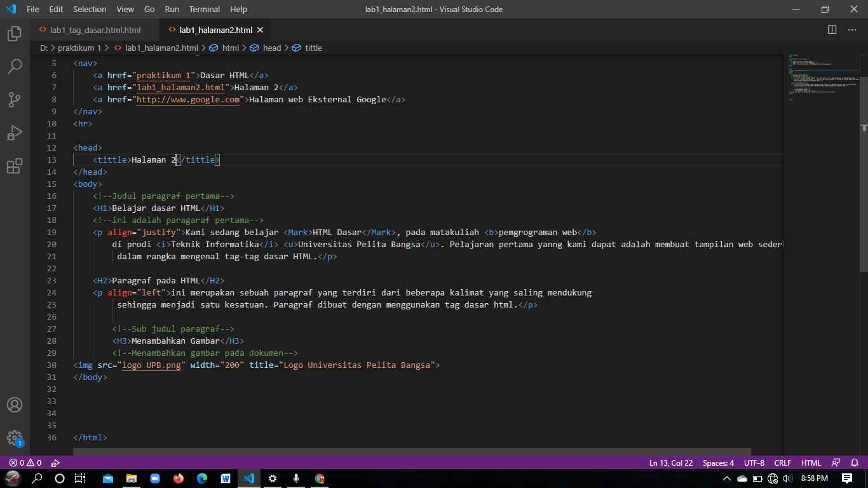The width and height of the screenshot is (868, 488).
Task: Open the Accounts icon near the bottom left
Action: click(15, 404)
